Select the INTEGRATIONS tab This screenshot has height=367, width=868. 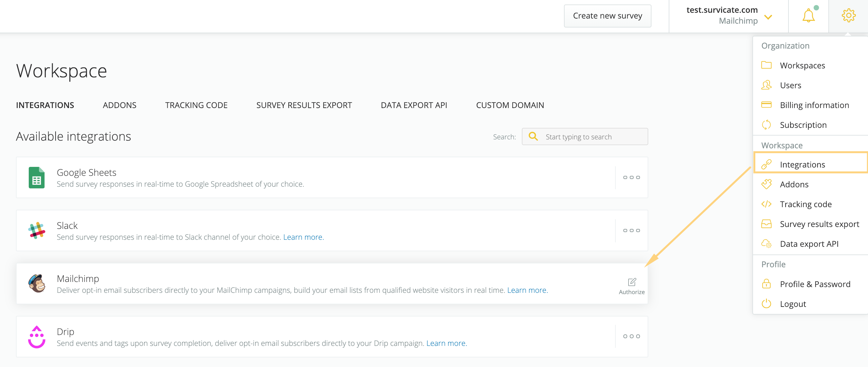point(45,105)
